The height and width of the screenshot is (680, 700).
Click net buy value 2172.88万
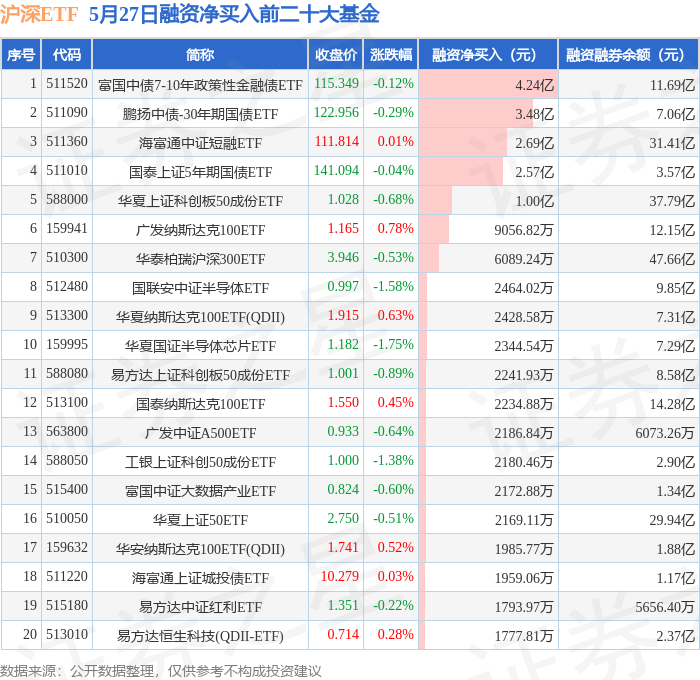pos(523,491)
